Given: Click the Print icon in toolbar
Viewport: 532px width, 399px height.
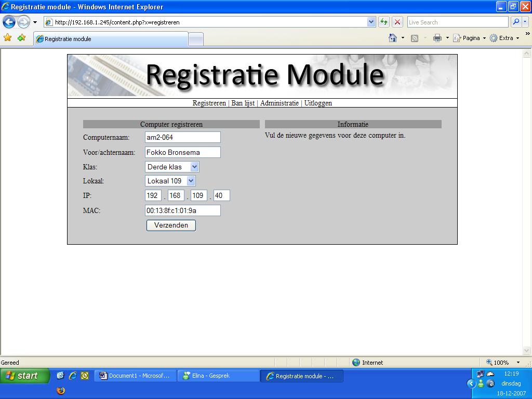Looking at the screenshot, I should pyautogui.click(x=437, y=38).
